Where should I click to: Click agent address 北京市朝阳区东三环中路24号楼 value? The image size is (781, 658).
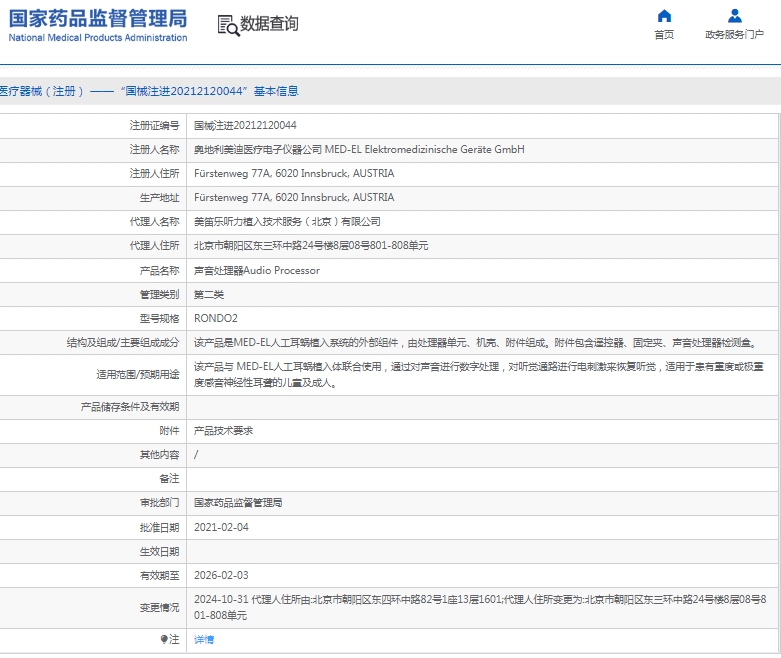[x=311, y=246]
